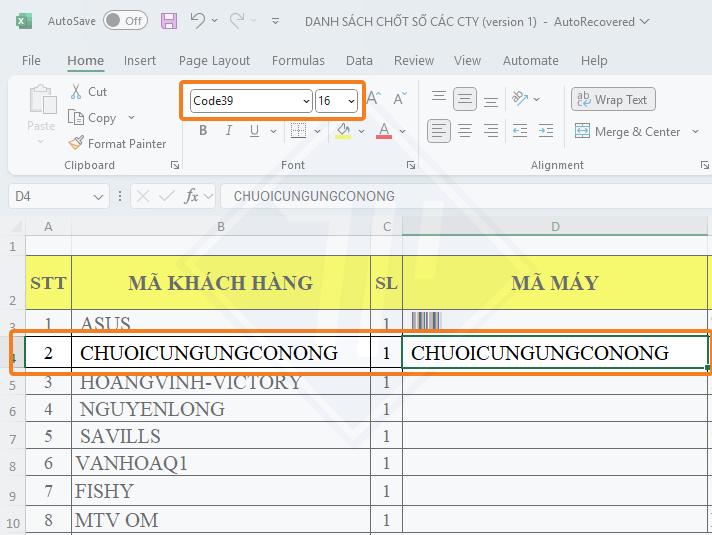Click the Undo arrow icon
Screen dimensions: 712x535
click(197, 21)
